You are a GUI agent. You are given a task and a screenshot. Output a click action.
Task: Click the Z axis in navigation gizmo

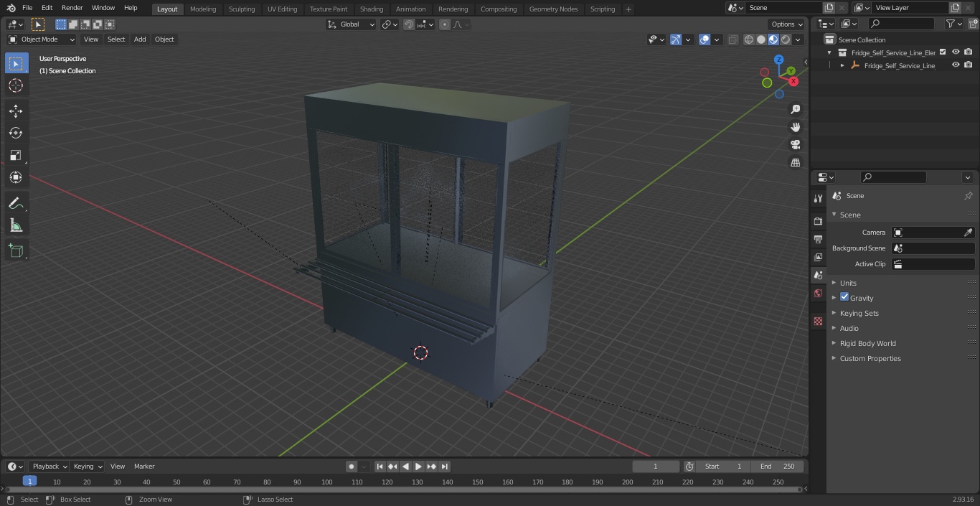pos(778,60)
